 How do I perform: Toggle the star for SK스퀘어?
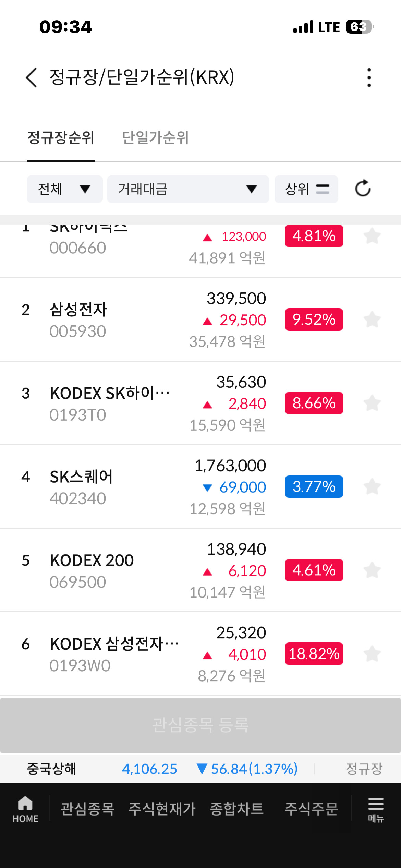coord(372,487)
